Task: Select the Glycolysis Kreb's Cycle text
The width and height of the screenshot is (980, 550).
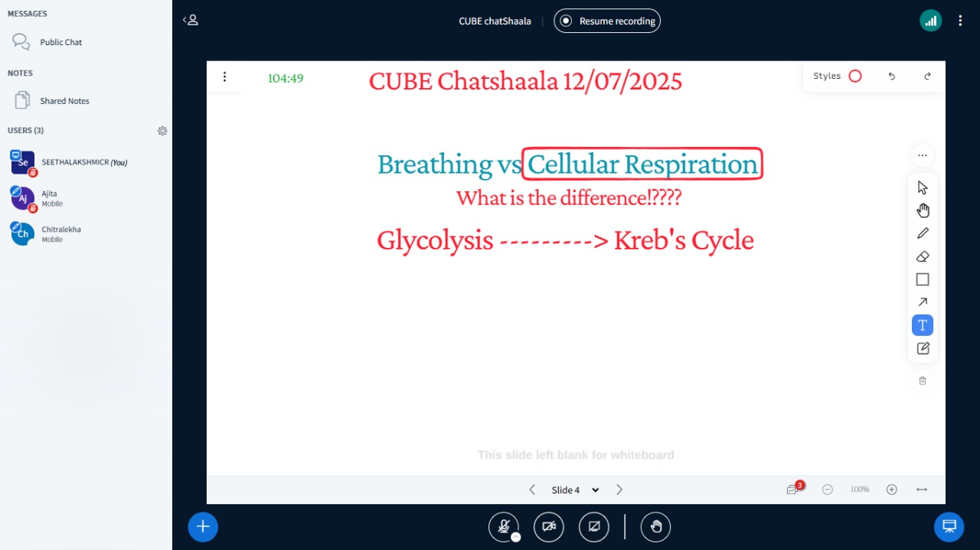Action: (x=565, y=240)
